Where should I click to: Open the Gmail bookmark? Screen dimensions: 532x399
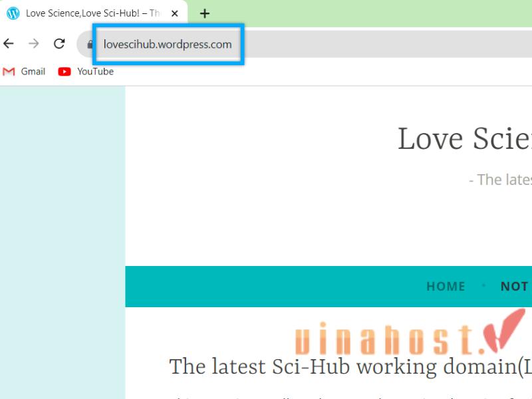24,72
